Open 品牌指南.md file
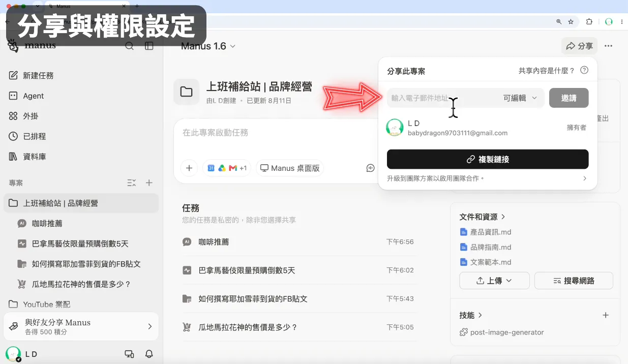 tap(486, 247)
